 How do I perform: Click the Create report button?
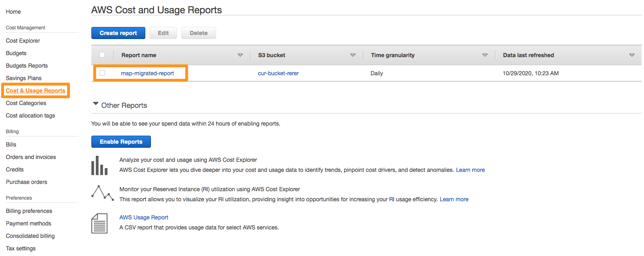pyautogui.click(x=118, y=33)
